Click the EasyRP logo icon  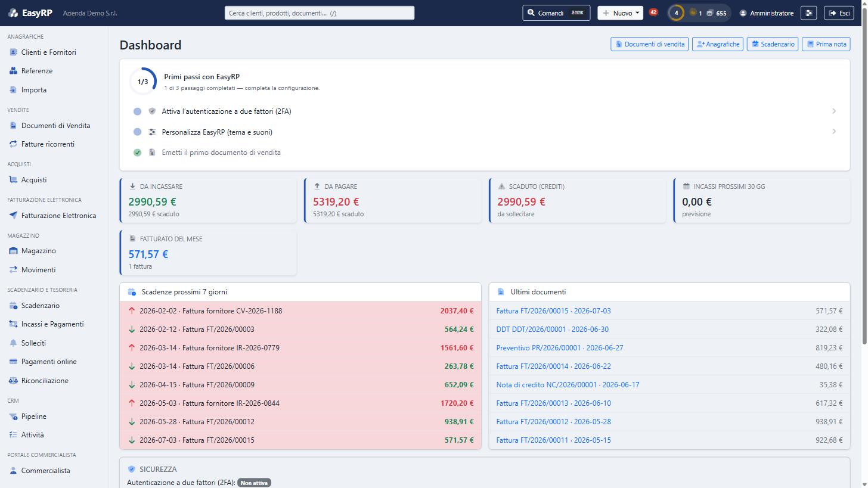[x=13, y=13]
